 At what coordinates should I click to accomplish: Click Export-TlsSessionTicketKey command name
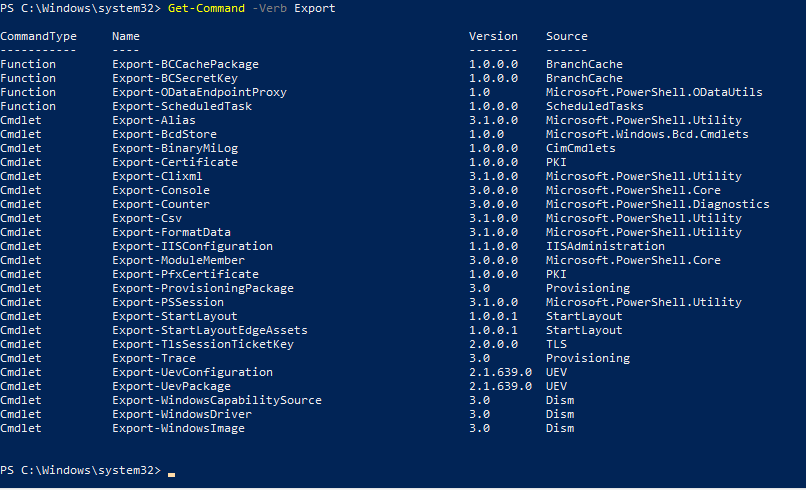(203, 344)
